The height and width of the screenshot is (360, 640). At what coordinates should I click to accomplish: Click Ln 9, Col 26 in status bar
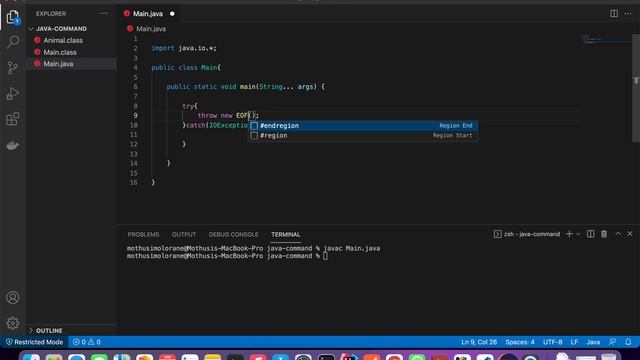(479, 342)
